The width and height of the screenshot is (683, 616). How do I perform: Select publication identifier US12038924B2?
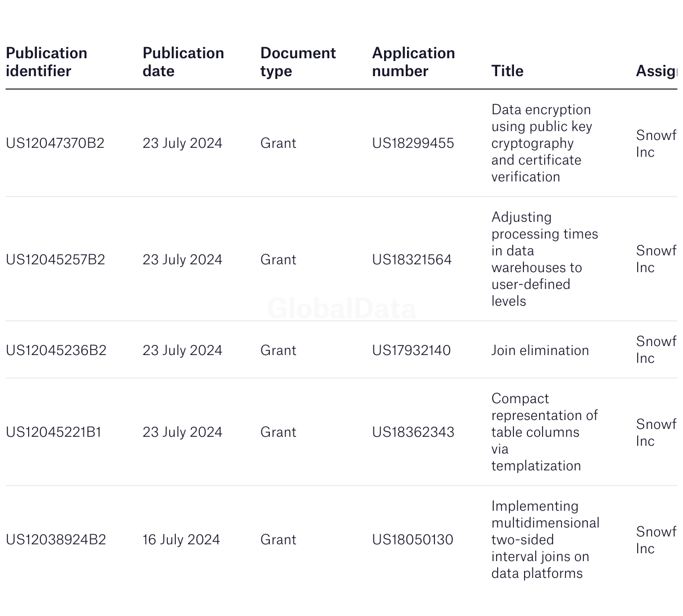click(x=55, y=540)
